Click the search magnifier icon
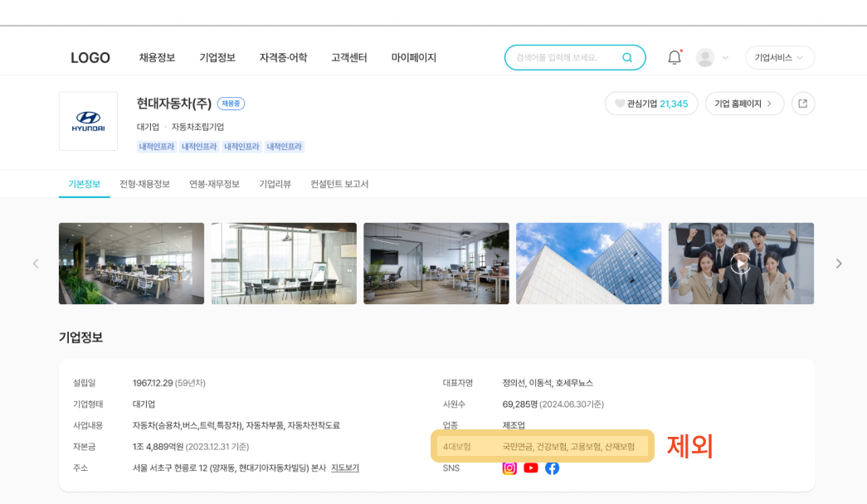This screenshot has height=504, width=867. coord(627,58)
